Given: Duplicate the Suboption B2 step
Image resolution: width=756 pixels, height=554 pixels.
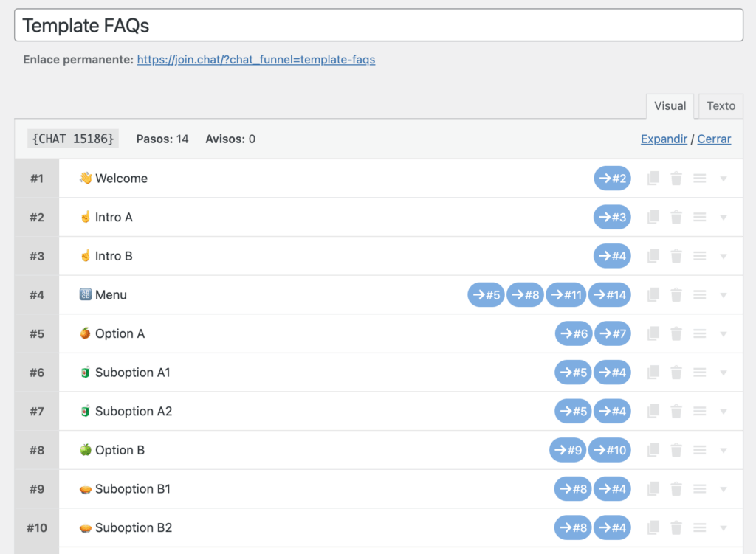Looking at the screenshot, I should pos(653,527).
